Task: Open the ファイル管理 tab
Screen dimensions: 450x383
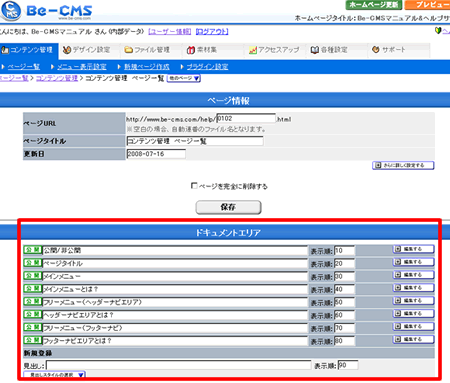Action: [147, 50]
